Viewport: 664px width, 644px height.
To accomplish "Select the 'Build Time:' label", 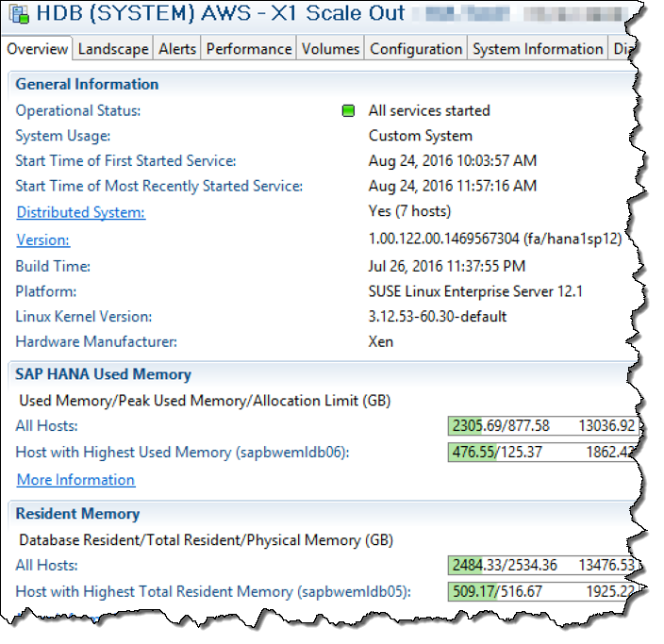I will pos(53,266).
